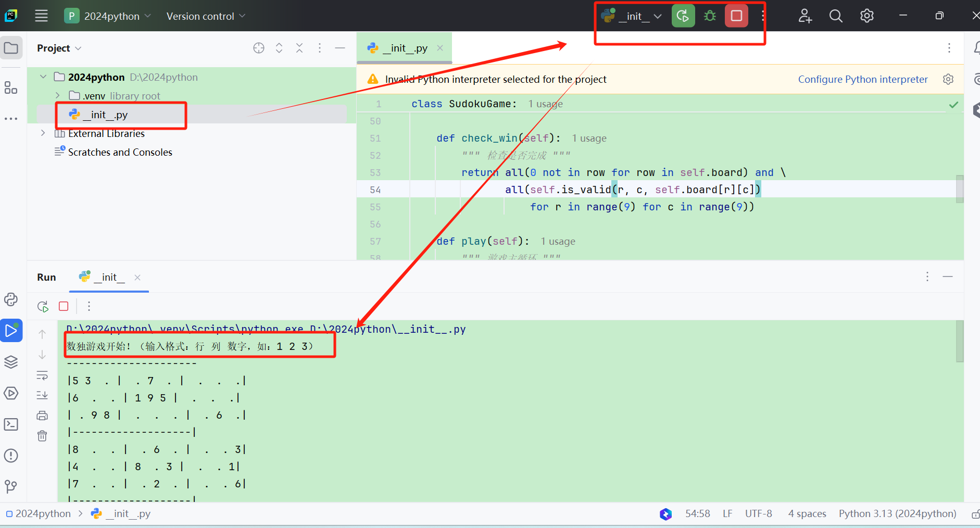Start debugging with the bug icon
980x528 pixels.
point(710,16)
